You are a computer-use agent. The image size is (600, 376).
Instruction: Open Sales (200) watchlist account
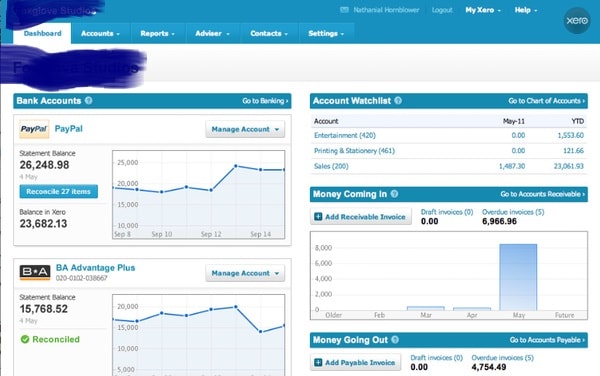click(x=331, y=166)
